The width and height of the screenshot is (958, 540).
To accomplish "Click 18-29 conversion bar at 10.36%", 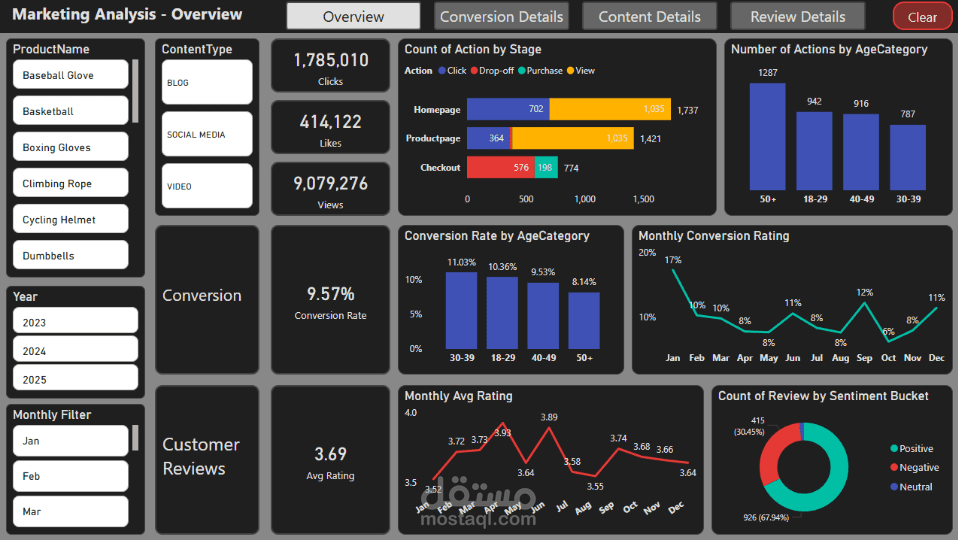I will click(x=502, y=313).
